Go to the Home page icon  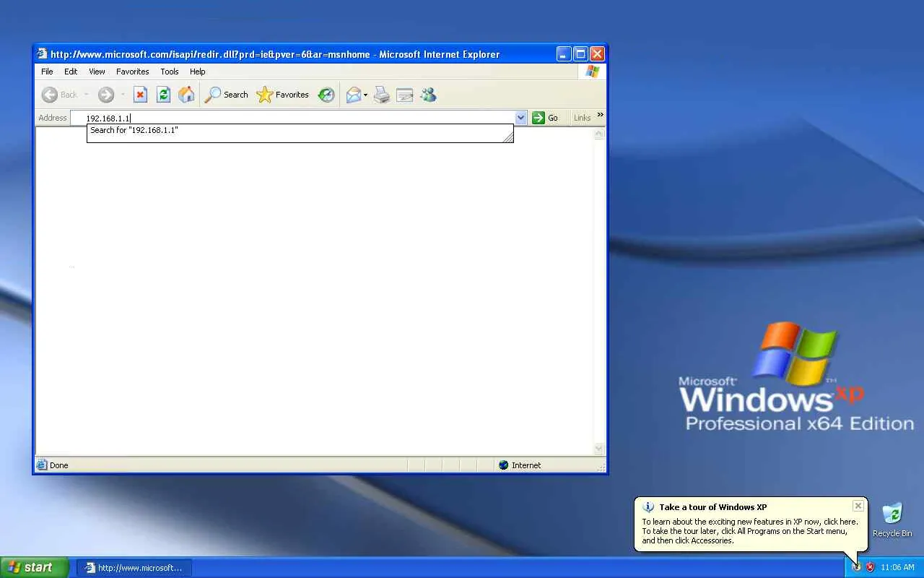186,95
